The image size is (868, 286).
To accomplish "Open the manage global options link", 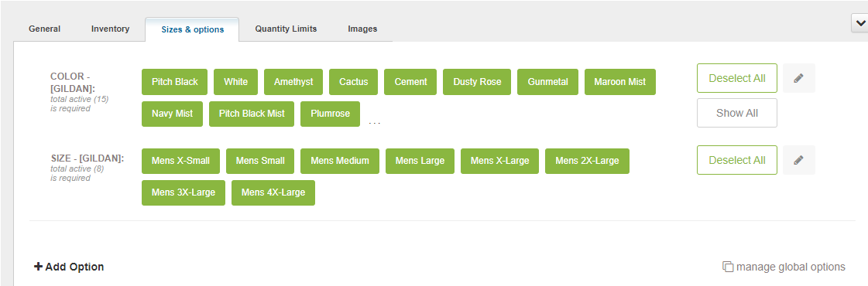I will click(x=791, y=267).
